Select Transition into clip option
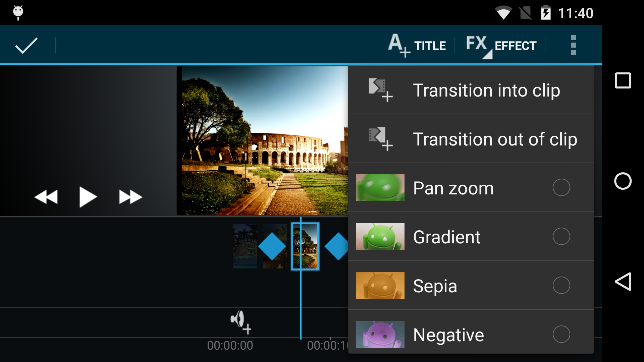 471,90
